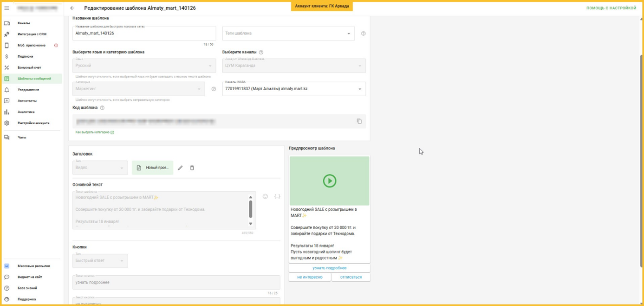Click the Поддержка icon

coord(7,299)
